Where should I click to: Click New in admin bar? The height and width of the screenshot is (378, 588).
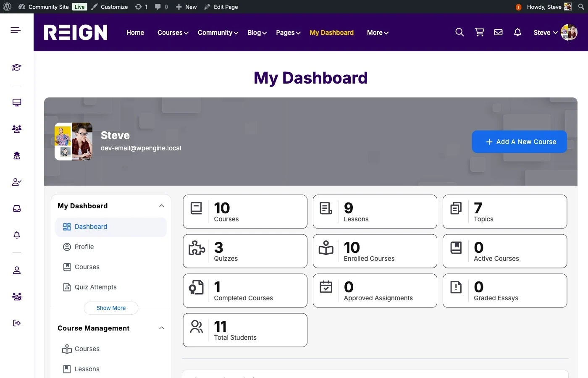(186, 7)
